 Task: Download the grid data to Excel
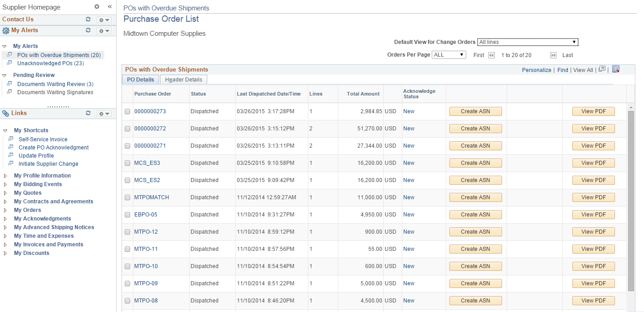616,69
